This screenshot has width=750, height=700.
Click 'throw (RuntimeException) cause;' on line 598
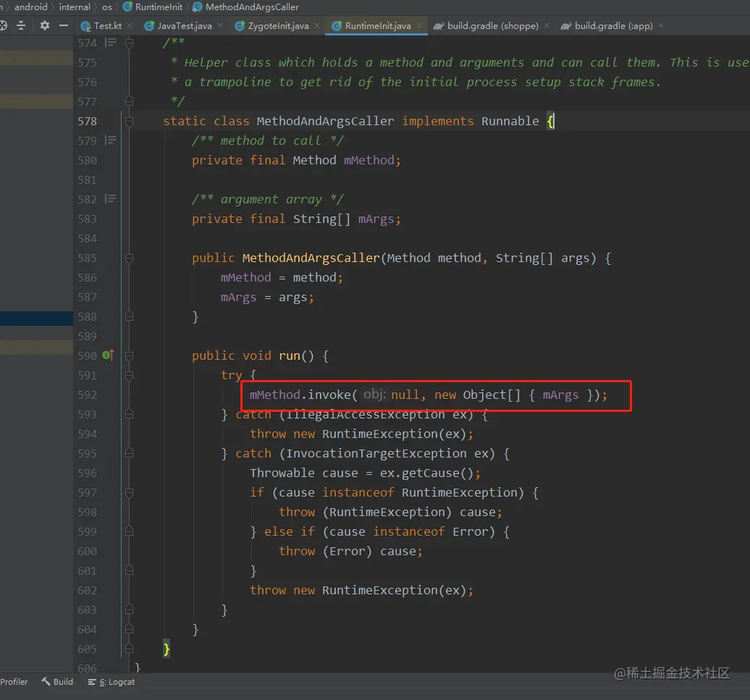coord(390,512)
